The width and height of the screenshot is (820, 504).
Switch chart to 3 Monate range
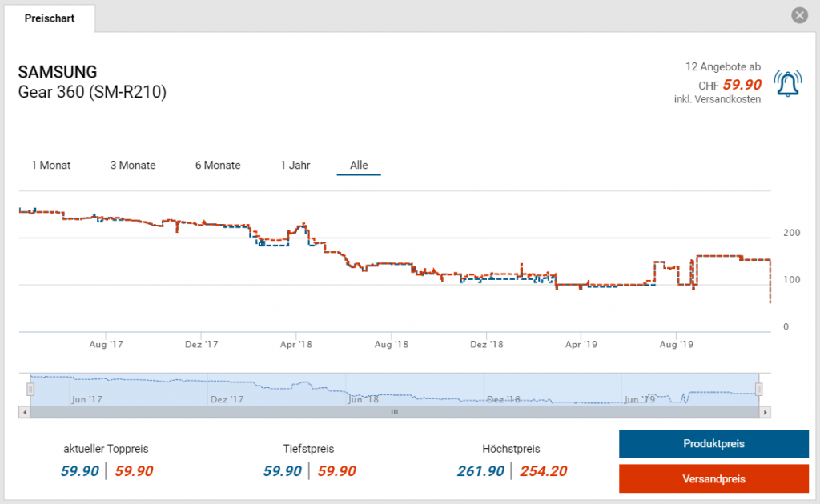pyautogui.click(x=133, y=165)
